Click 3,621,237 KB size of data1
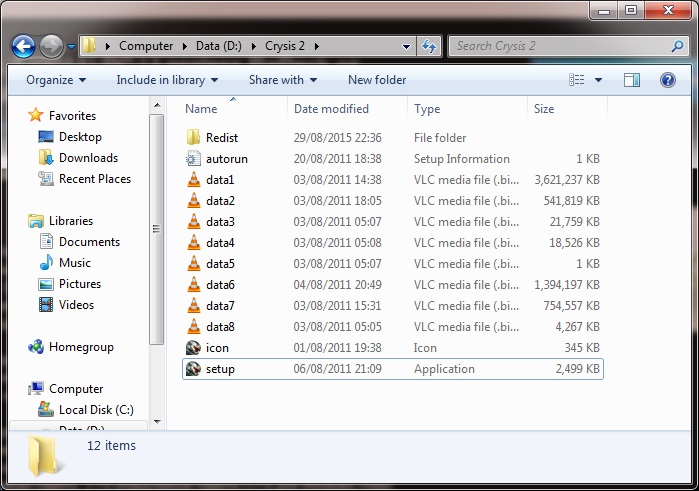 pos(567,179)
